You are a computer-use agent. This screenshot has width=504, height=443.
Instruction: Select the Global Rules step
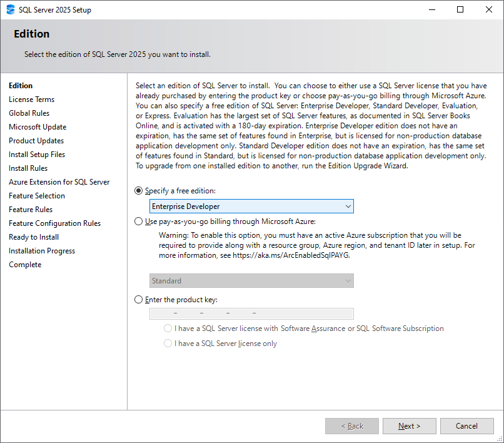pyautogui.click(x=29, y=113)
